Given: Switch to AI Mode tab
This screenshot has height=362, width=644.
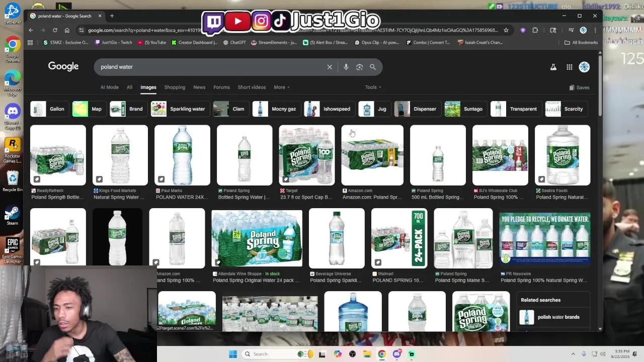Looking at the screenshot, I should click(110, 87).
